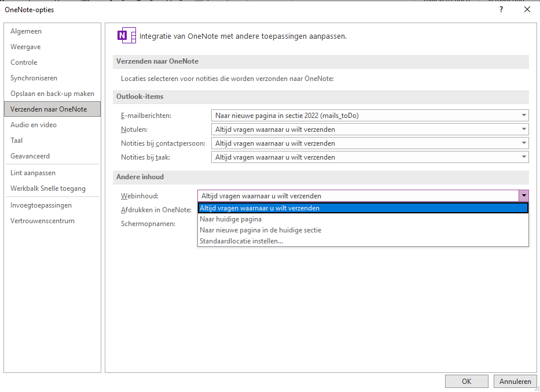Click the 'Locaties selecteren voor notities' text

coord(227,79)
